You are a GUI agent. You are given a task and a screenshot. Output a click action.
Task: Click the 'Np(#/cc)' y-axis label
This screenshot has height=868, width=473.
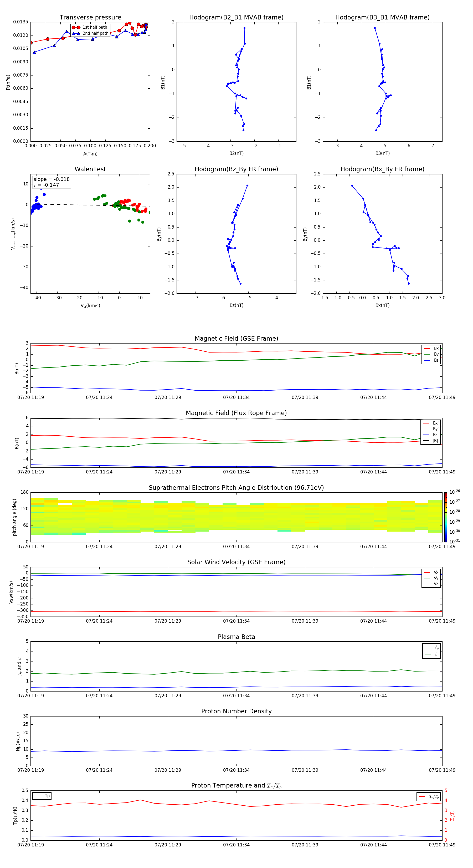[18, 741]
